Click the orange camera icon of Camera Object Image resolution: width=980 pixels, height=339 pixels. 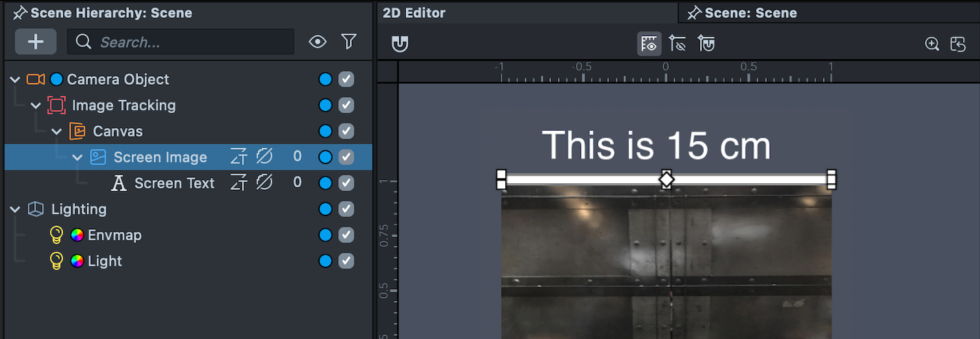pos(36,79)
